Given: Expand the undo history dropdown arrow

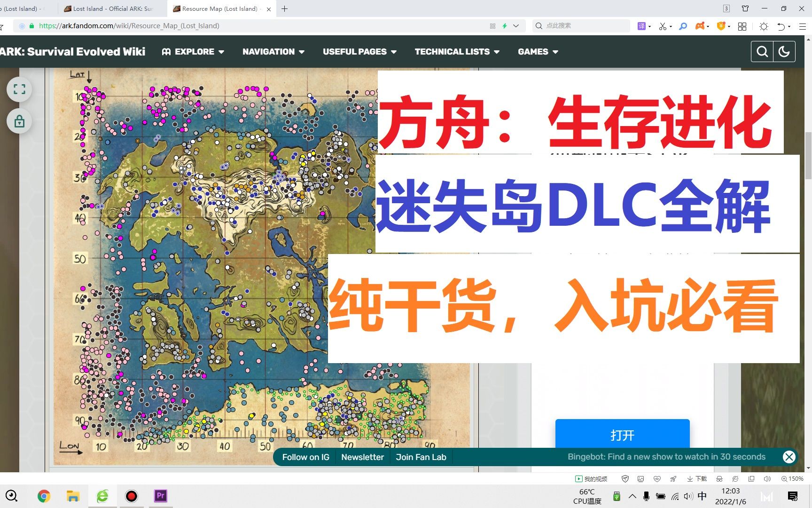Looking at the screenshot, I should 789,26.
